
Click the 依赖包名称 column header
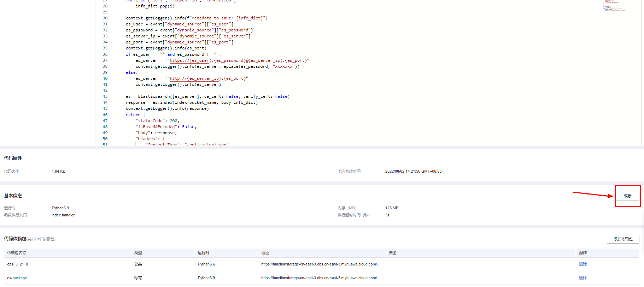pos(17,253)
